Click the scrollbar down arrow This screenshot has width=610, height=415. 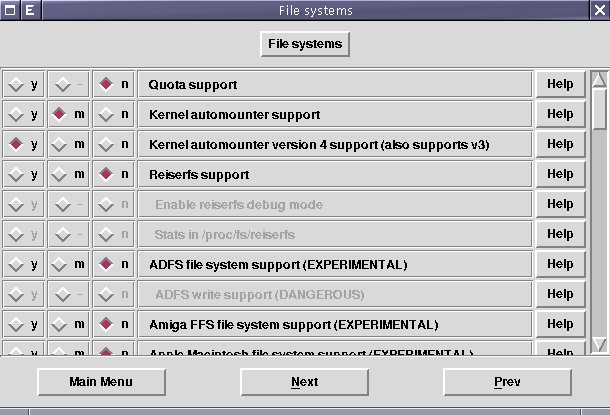pos(599,345)
